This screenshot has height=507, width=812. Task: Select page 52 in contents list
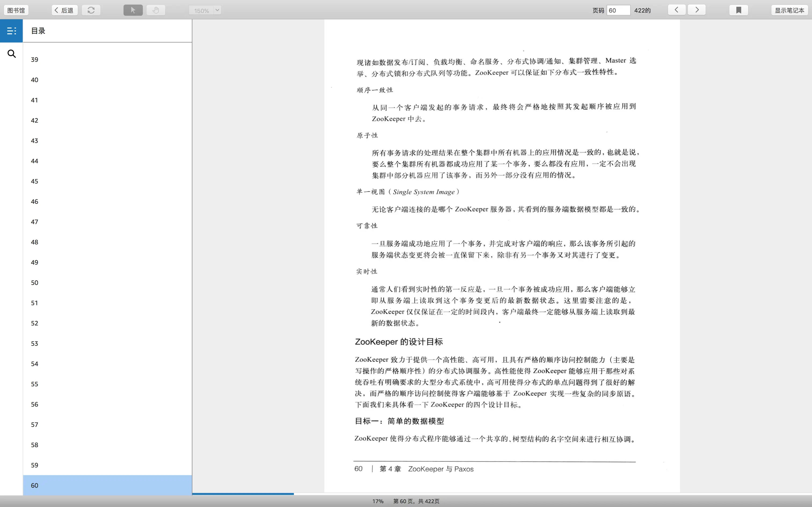point(35,323)
